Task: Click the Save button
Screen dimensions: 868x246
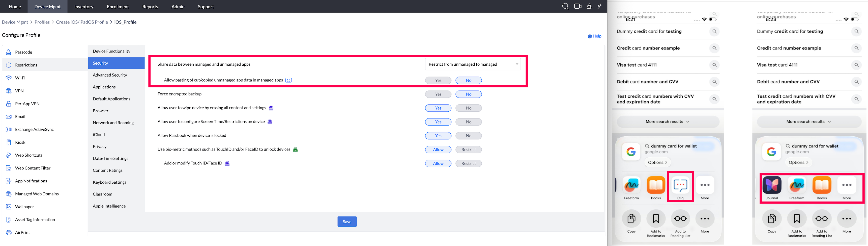Action: pyautogui.click(x=347, y=221)
